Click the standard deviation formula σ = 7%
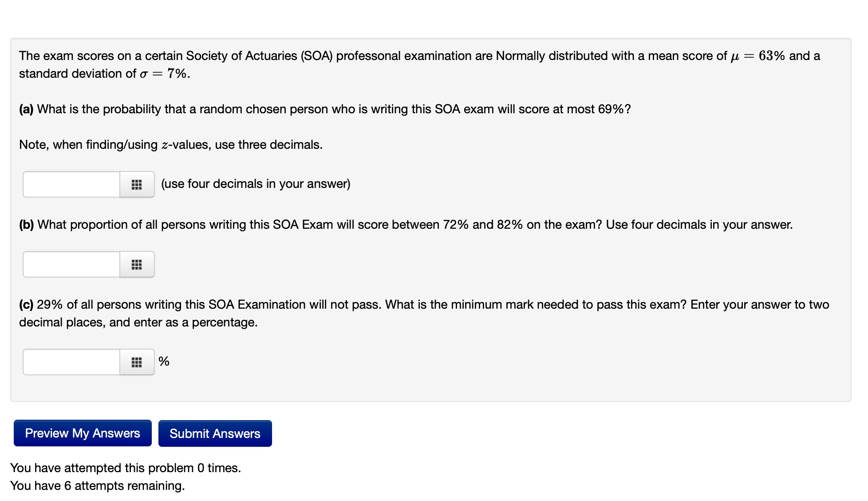Screen dimensions: 868x501 165,74
